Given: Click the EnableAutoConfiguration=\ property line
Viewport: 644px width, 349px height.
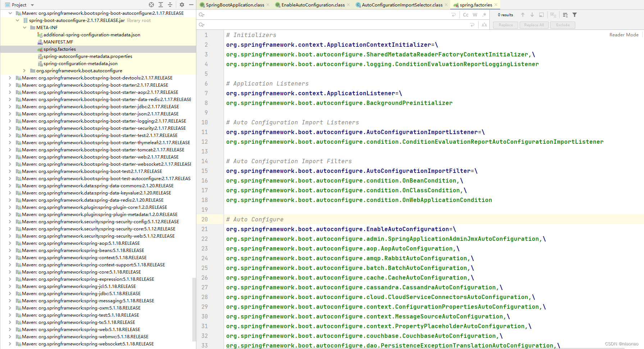Looking at the screenshot, I should [x=341, y=229].
